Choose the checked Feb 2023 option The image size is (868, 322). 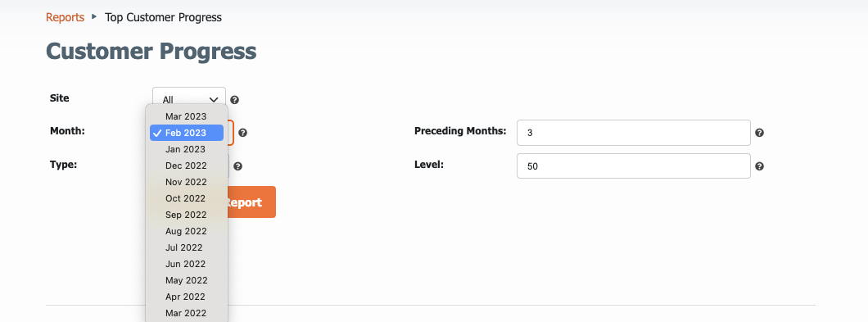point(187,133)
